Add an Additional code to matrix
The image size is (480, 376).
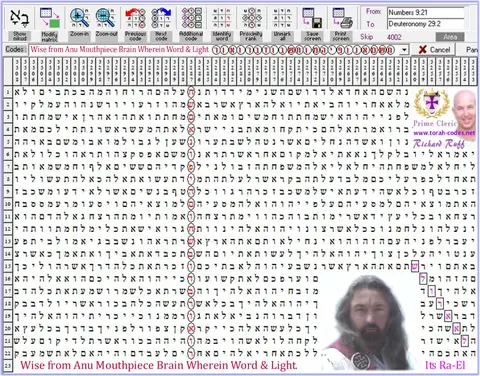191,24
